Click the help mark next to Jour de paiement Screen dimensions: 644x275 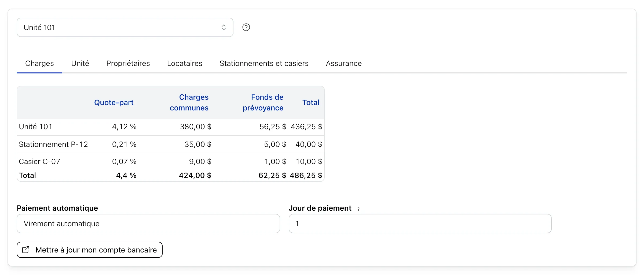(x=358, y=209)
